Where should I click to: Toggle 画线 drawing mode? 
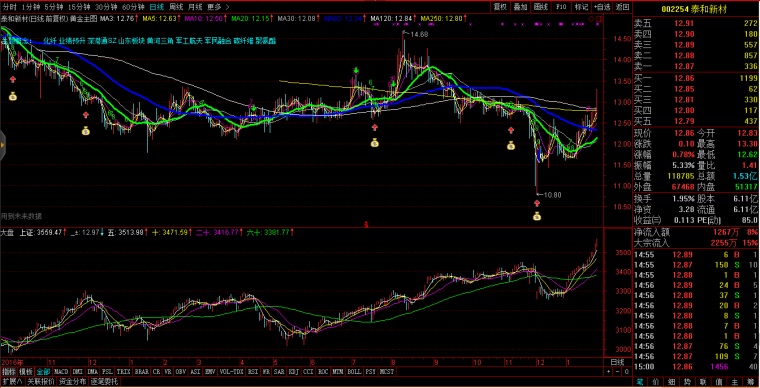coord(540,7)
